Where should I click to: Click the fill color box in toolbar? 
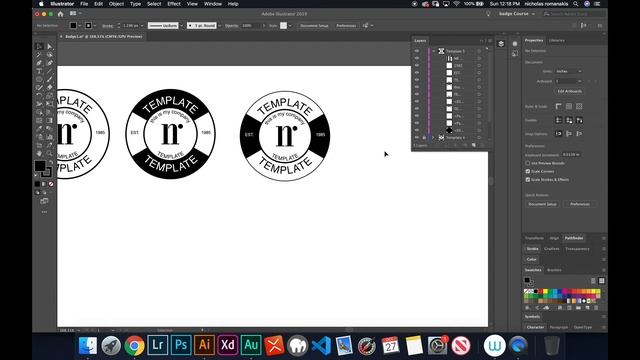pos(40,166)
